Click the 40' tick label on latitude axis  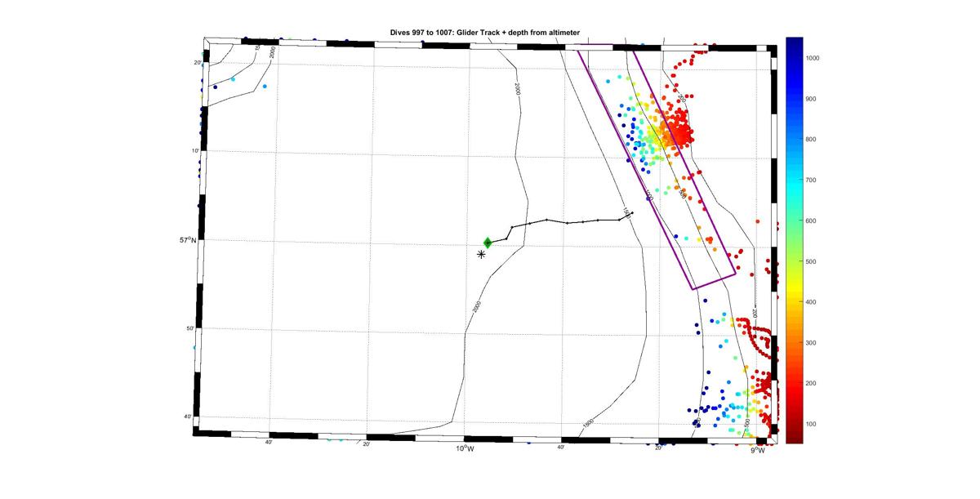point(188,417)
